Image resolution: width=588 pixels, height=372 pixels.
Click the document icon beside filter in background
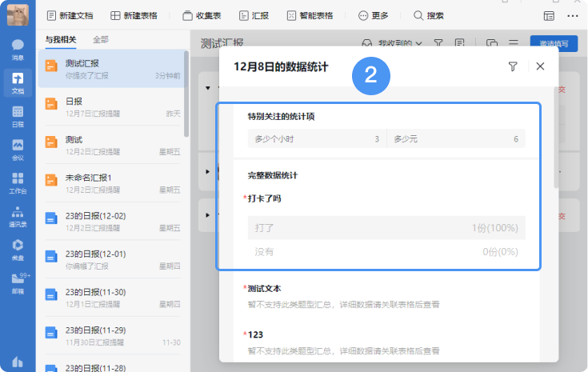coord(459,43)
